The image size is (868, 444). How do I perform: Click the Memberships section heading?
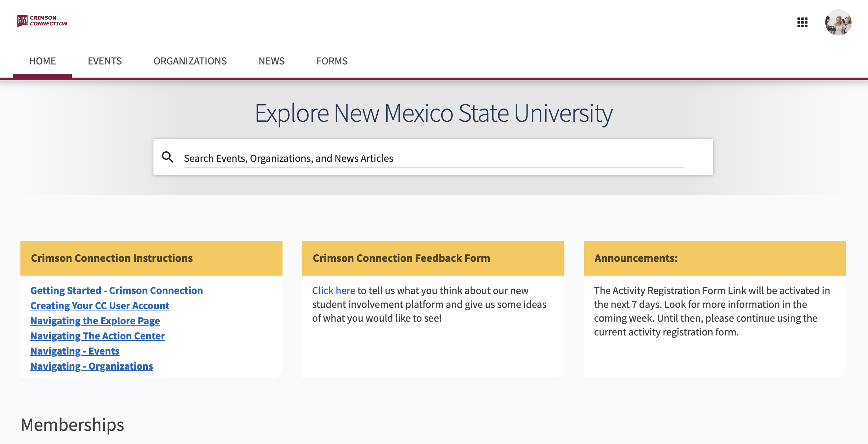72,425
